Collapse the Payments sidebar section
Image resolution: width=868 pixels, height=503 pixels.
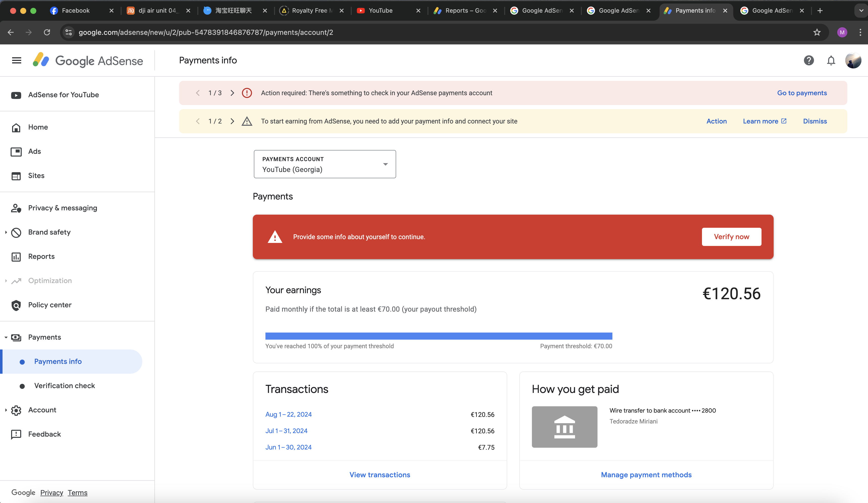pos(6,337)
